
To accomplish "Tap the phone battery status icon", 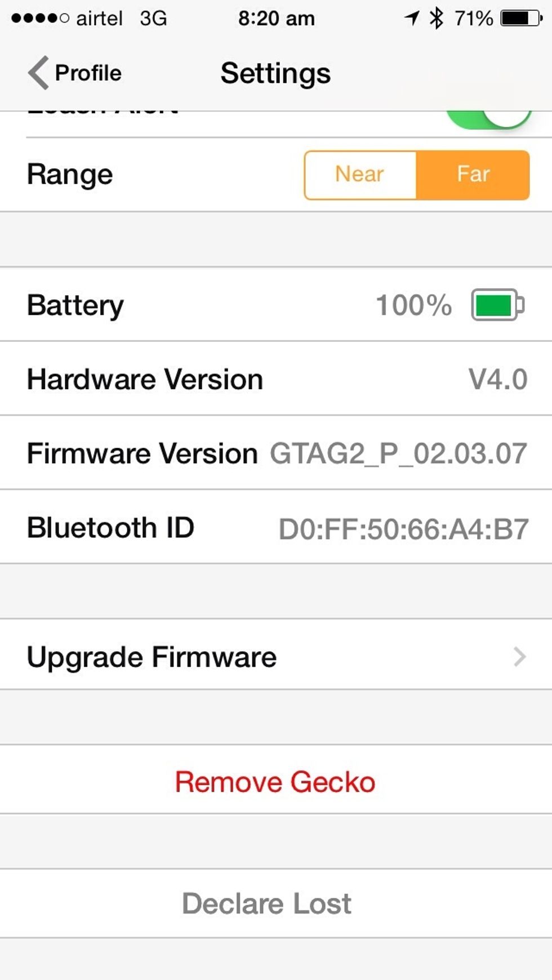I will (x=521, y=18).
